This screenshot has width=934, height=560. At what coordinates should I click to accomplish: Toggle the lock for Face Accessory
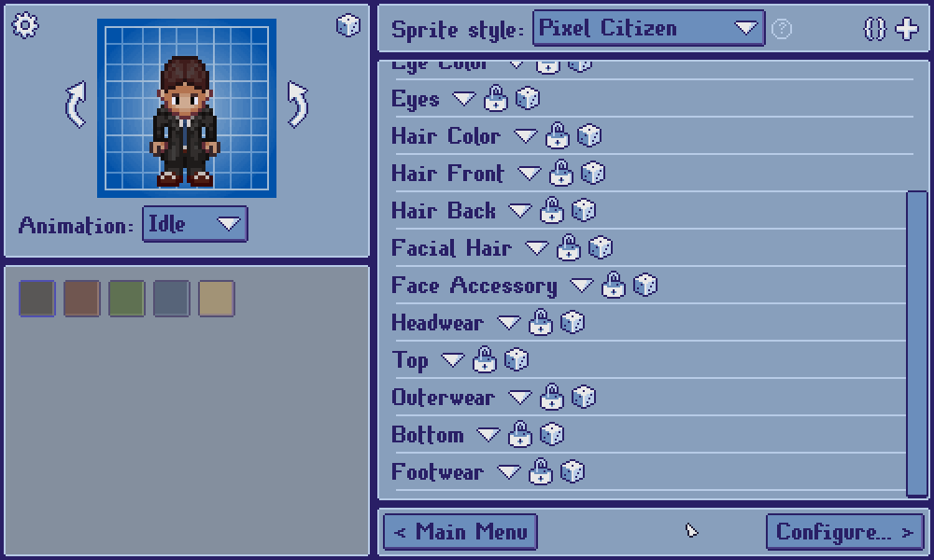point(613,285)
